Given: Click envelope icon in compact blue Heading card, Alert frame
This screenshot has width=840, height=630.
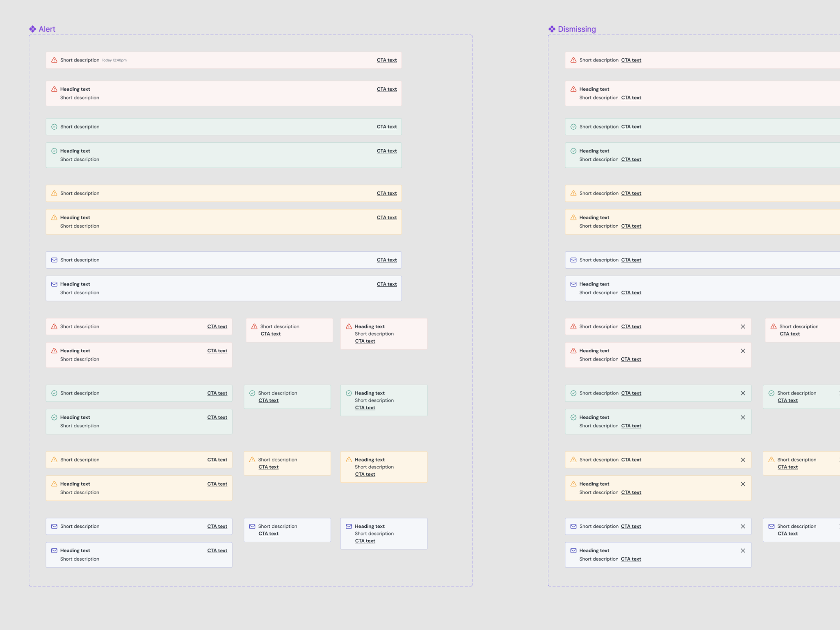Looking at the screenshot, I should [349, 526].
